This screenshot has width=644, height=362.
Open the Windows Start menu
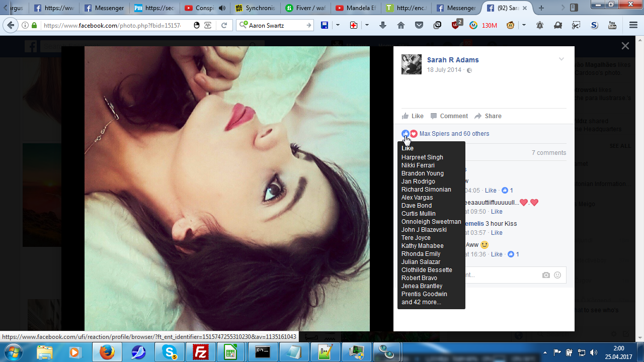pyautogui.click(x=14, y=351)
